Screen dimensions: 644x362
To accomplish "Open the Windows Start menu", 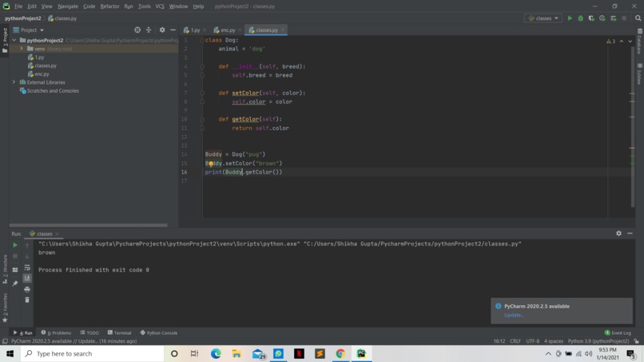I will pos(10,353).
